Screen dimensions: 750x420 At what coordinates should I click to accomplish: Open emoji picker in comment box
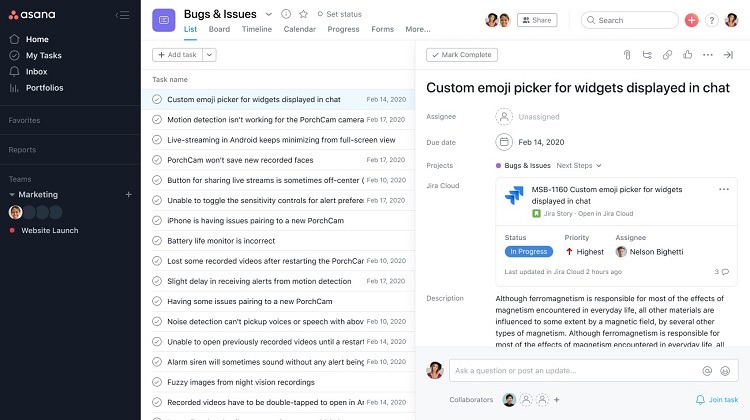(x=725, y=371)
